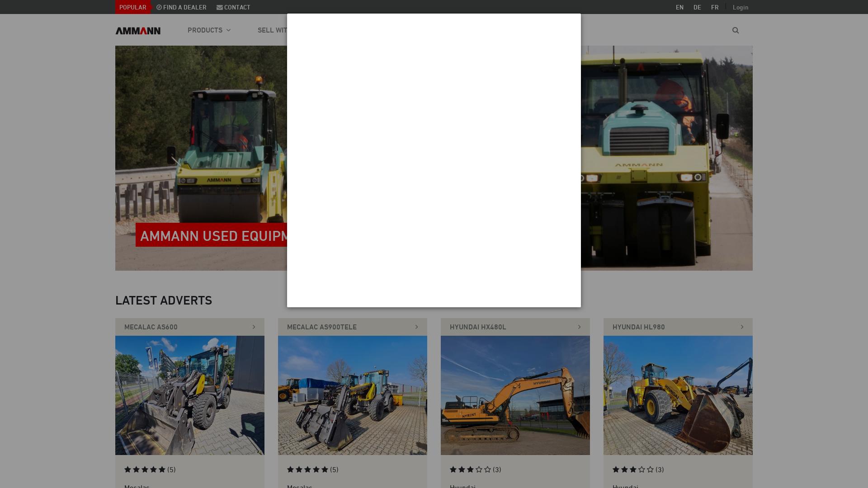Open Mecalac AS900TELE advert arrow
Viewport: 868px width, 488px height.
pos(416,327)
